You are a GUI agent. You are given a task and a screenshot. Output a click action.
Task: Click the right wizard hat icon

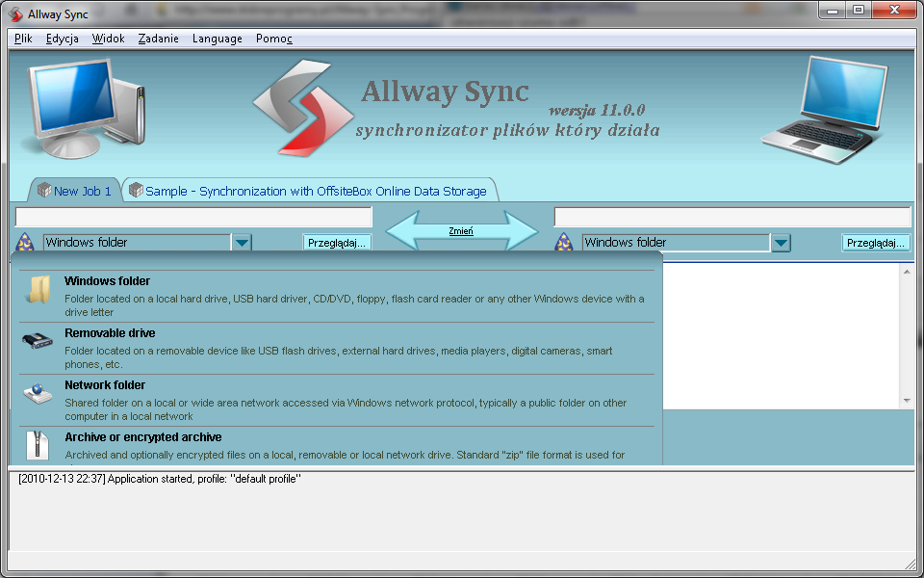click(565, 243)
